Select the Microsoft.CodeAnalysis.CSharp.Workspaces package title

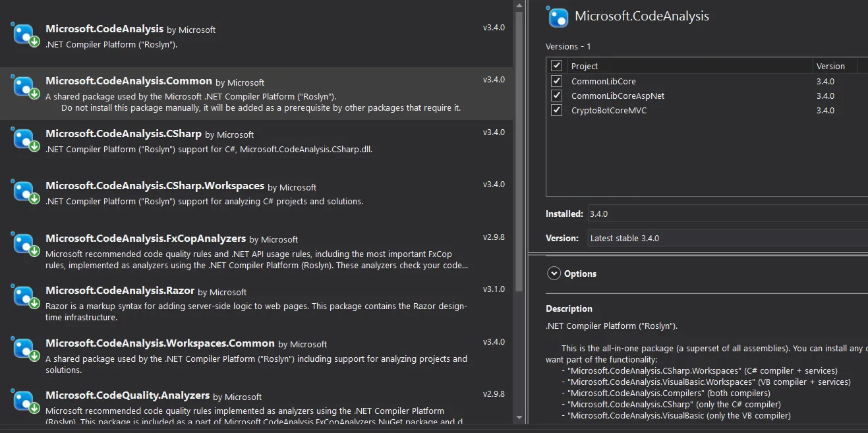(155, 186)
